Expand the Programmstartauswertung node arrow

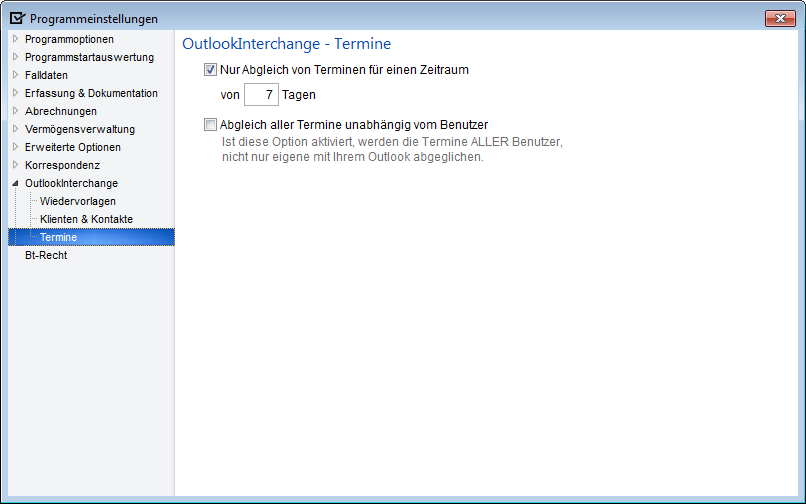[x=15, y=57]
